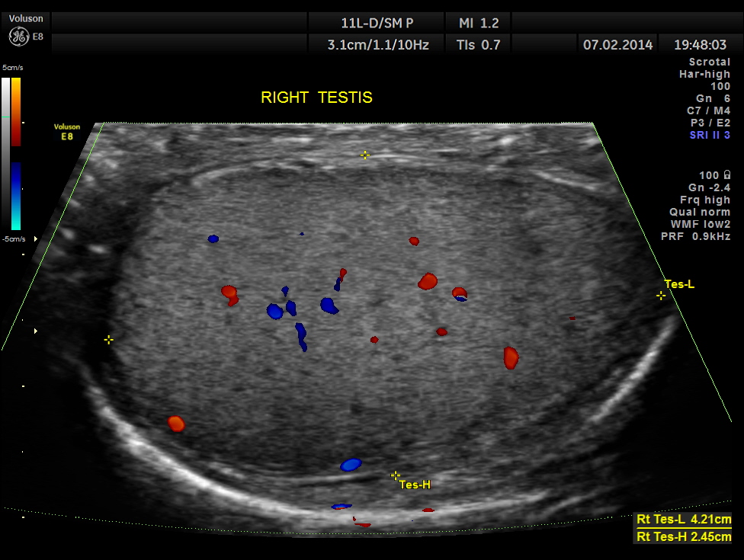The height and width of the screenshot is (560, 744).
Task: Select the caliper cross beside Tes-H label
Action: (396, 475)
